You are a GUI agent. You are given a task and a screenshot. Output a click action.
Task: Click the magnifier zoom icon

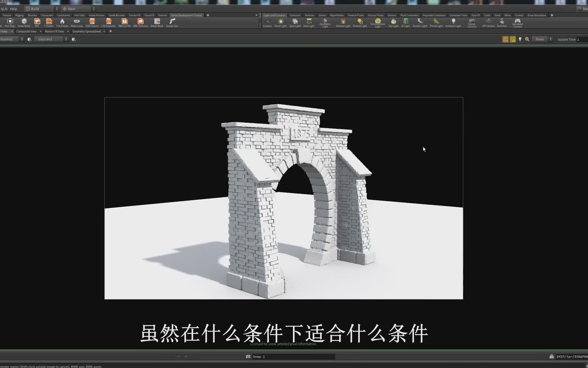click(x=527, y=39)
